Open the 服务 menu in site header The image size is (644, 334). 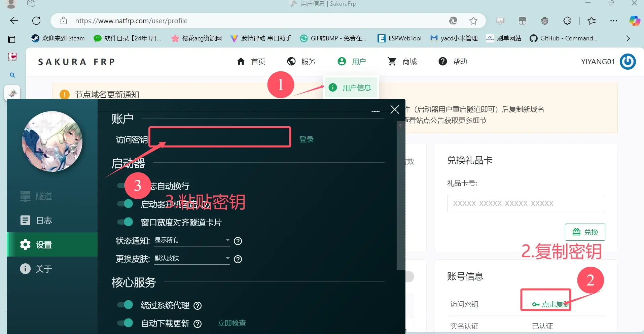[301, 61]
